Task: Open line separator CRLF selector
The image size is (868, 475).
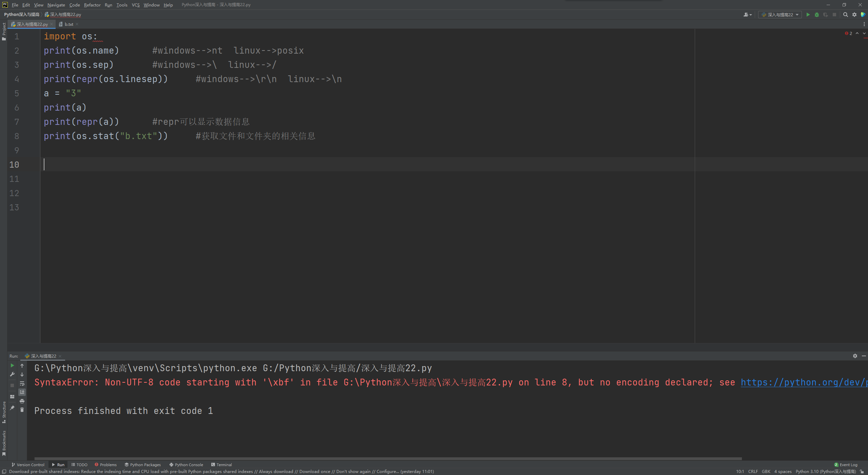Action: point(753,472)
